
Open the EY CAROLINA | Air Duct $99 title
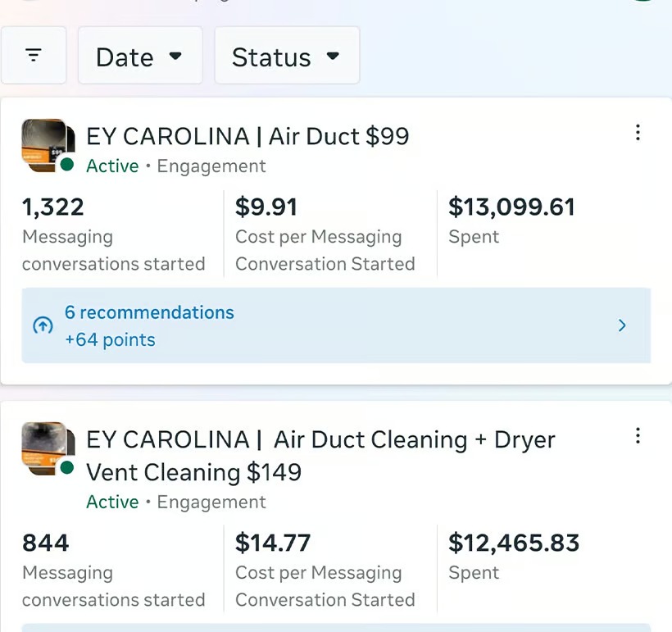(x=247, y=136)
